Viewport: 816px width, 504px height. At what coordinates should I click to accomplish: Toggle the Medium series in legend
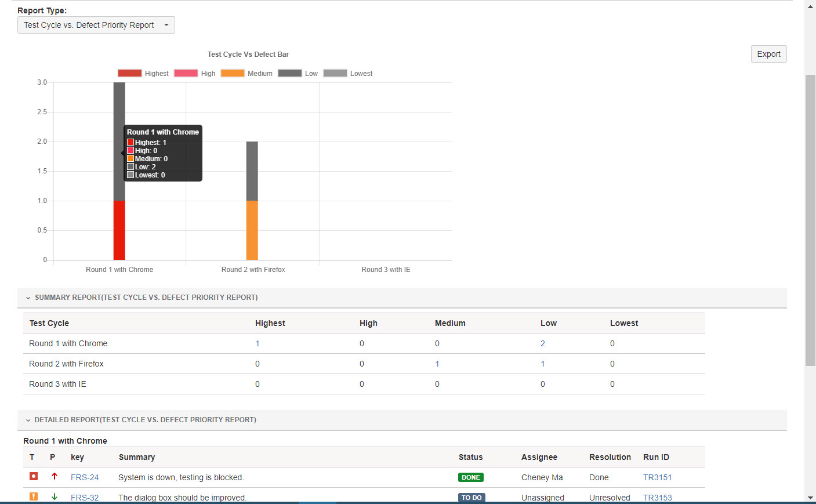click(233, 73)
